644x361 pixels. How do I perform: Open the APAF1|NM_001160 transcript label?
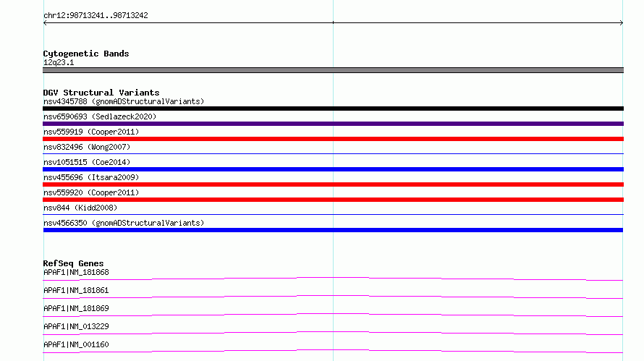coord(76,344)
